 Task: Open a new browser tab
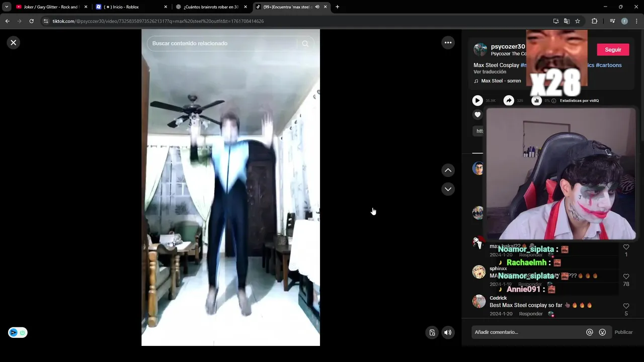(337, 7)
